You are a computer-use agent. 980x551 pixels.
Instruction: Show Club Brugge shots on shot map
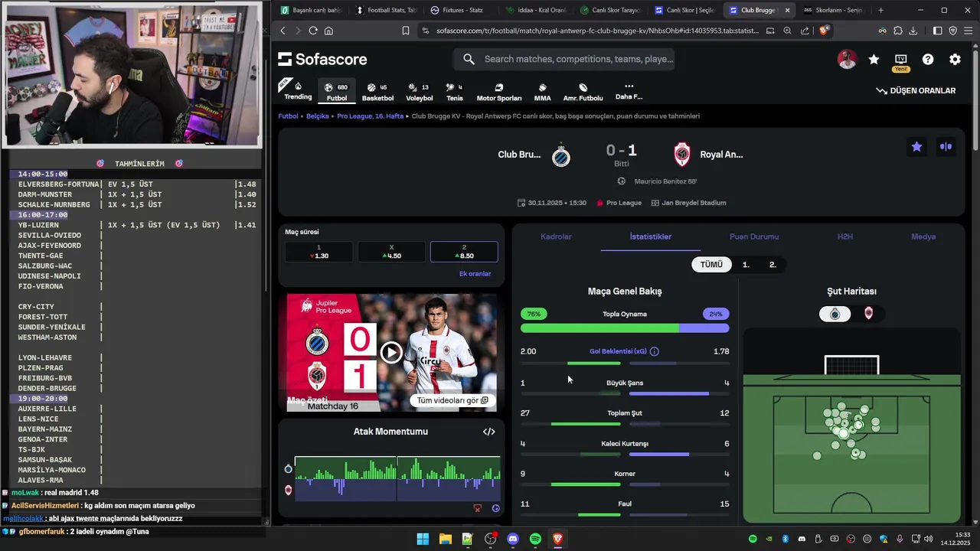[x=835, y=314]
